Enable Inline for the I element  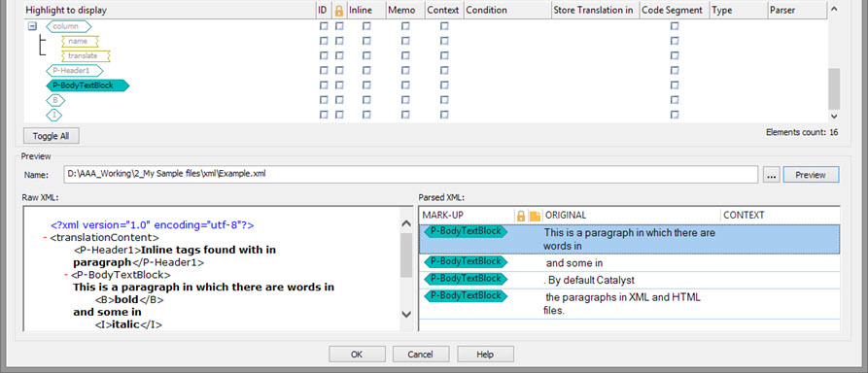[366, 116]
